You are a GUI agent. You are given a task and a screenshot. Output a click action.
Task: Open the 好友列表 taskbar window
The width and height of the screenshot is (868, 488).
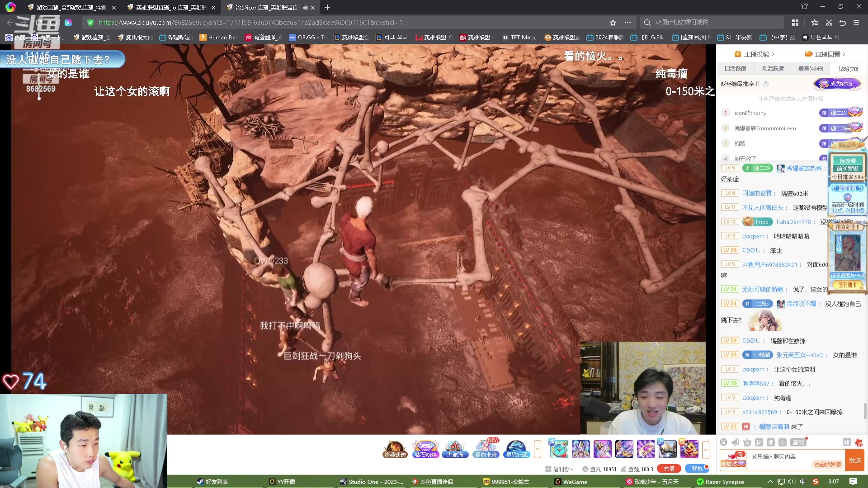pyautogui.click(x=212, y=482)
